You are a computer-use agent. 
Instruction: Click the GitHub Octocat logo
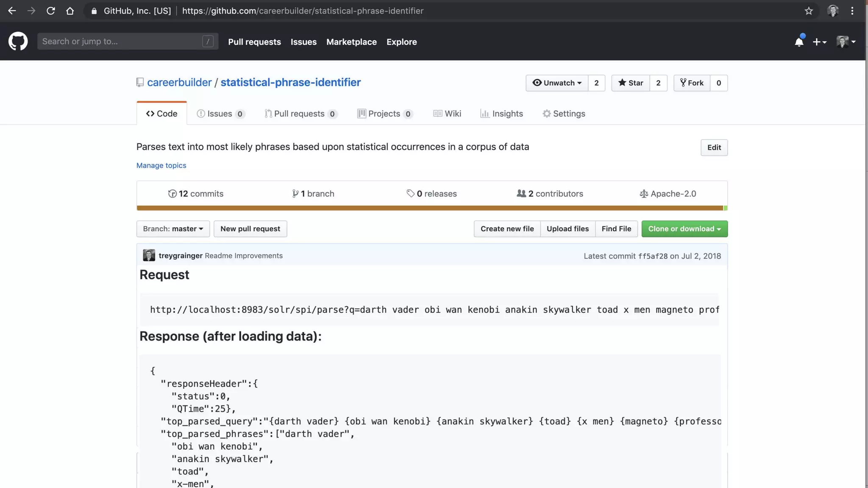(x=18, y=42)
